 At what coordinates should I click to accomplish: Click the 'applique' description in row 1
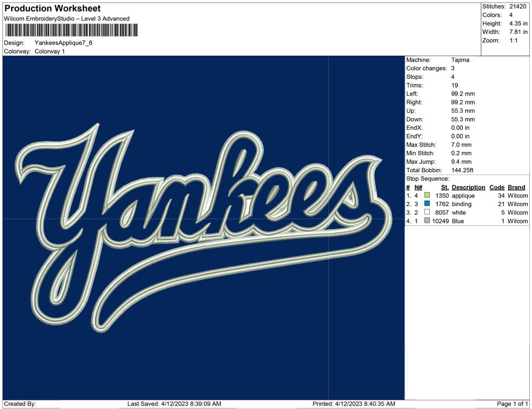click(463, 195)
